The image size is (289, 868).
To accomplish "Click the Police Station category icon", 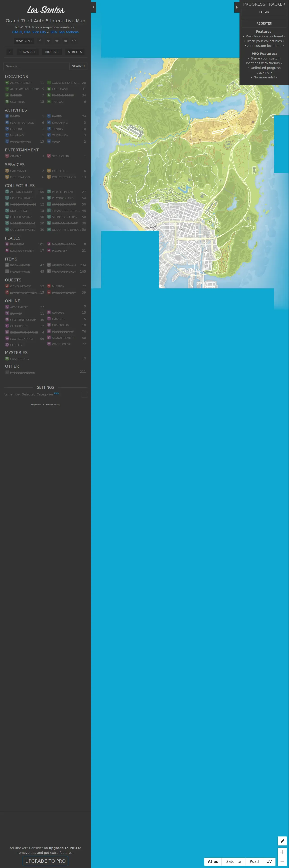I will (49, 177).
